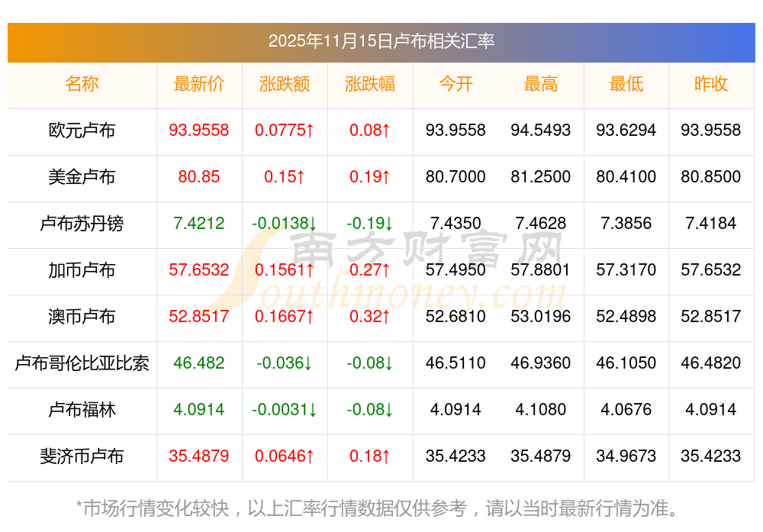This screenshot has height=532, width=763.
Task: Click the 最高 column header
Action: [x=541, y=84]
